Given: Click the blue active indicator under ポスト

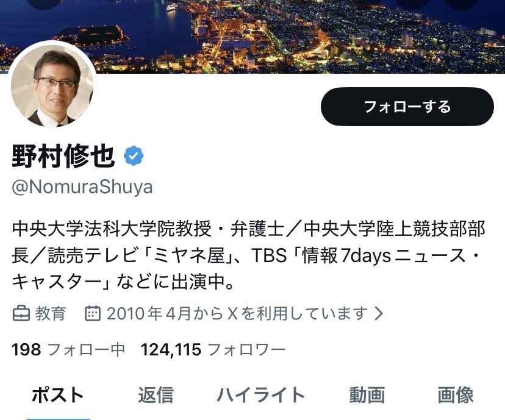Looking at the screenshot, I should pos(59,419).
